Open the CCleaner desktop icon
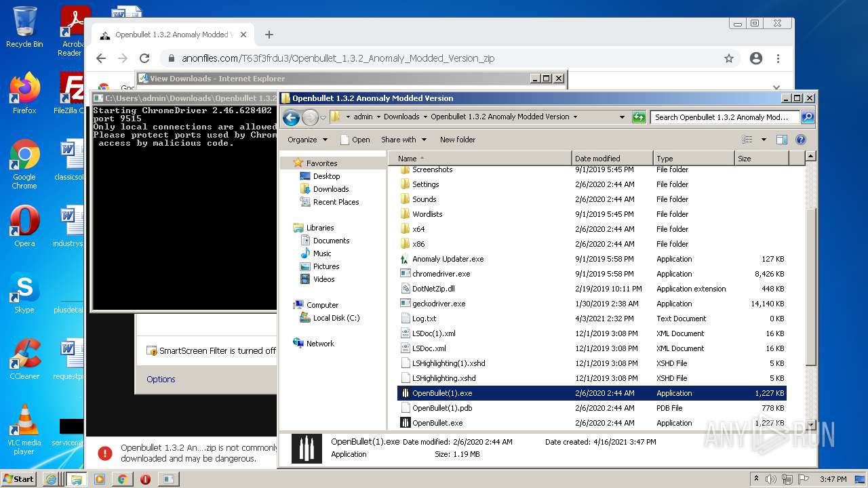 coord(24,359)
